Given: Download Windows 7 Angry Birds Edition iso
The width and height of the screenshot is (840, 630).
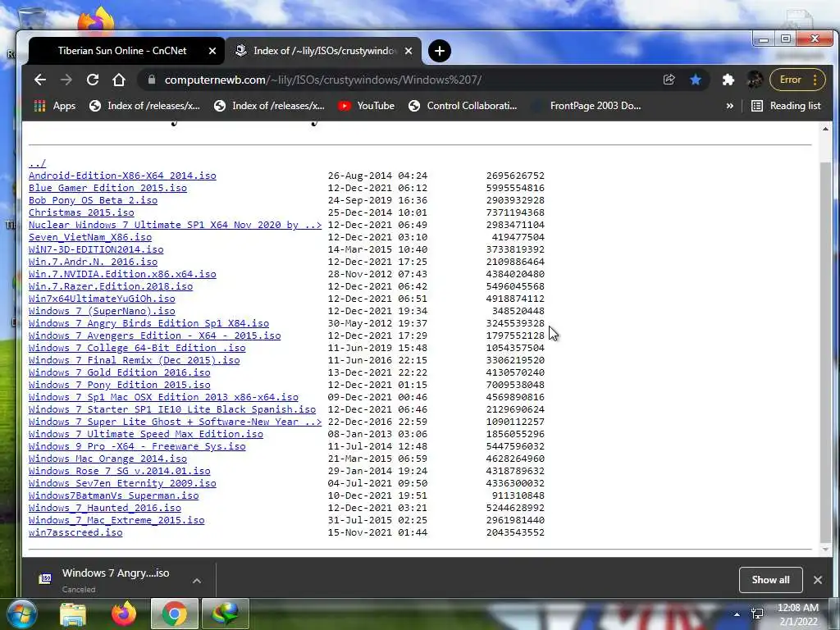Looking at the screenshot, I should [149, 323].
